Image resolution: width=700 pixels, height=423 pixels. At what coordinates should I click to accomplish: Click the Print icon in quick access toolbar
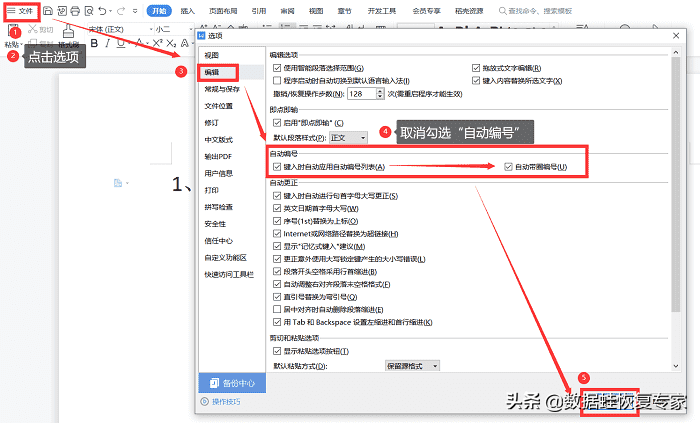pyautogui.click(x=75, y=11)
